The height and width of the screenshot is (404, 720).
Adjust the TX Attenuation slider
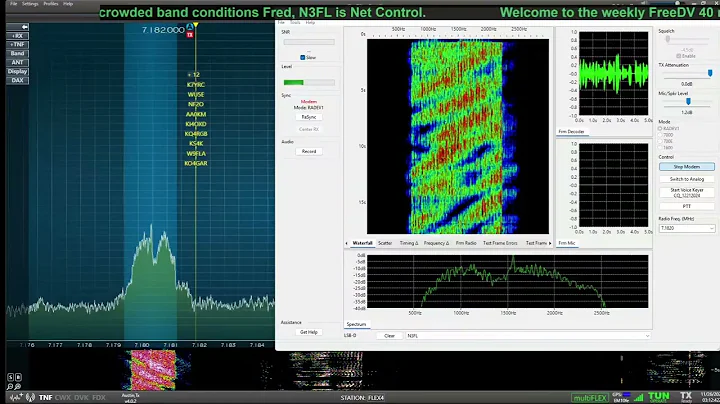coord(686,73)
